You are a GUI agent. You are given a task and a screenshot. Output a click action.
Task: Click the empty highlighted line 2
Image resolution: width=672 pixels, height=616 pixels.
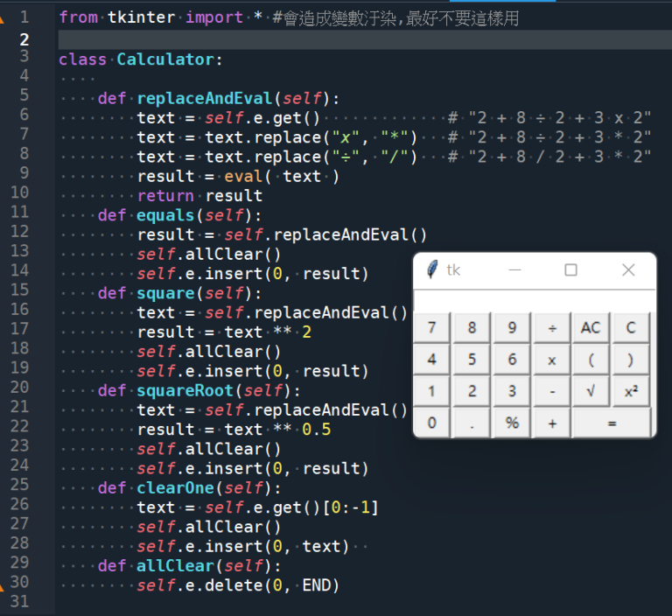(x=364, y=39)
